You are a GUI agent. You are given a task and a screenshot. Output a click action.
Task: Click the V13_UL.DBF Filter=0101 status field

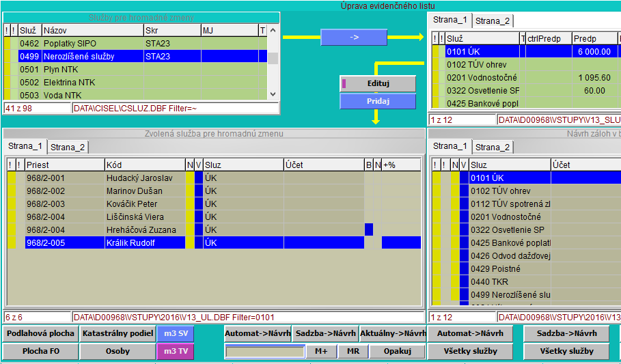pyautogui.click(x=248, y=318)
